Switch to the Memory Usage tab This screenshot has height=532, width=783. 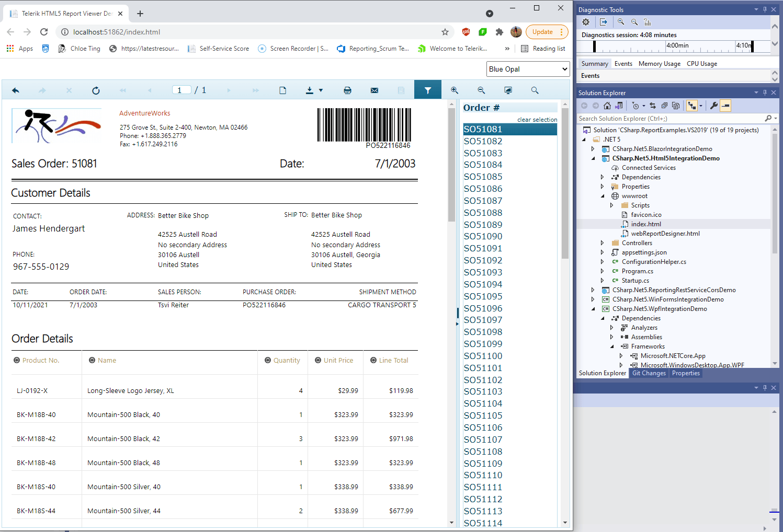660,63
